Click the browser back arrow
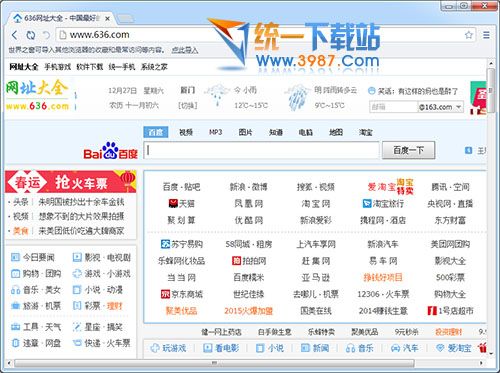500x373 pixels. pos(15,35)
